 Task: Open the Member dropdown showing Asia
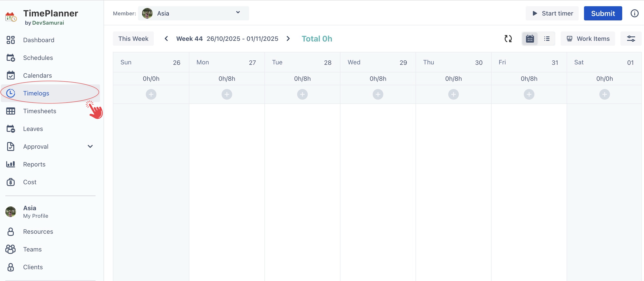(x=193, y=14)
